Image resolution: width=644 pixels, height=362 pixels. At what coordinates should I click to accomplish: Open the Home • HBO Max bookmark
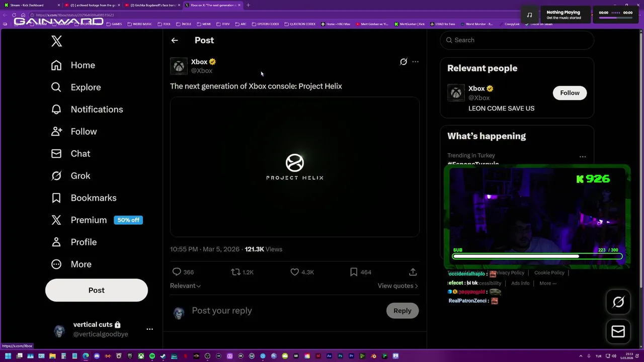click(336, 24)
